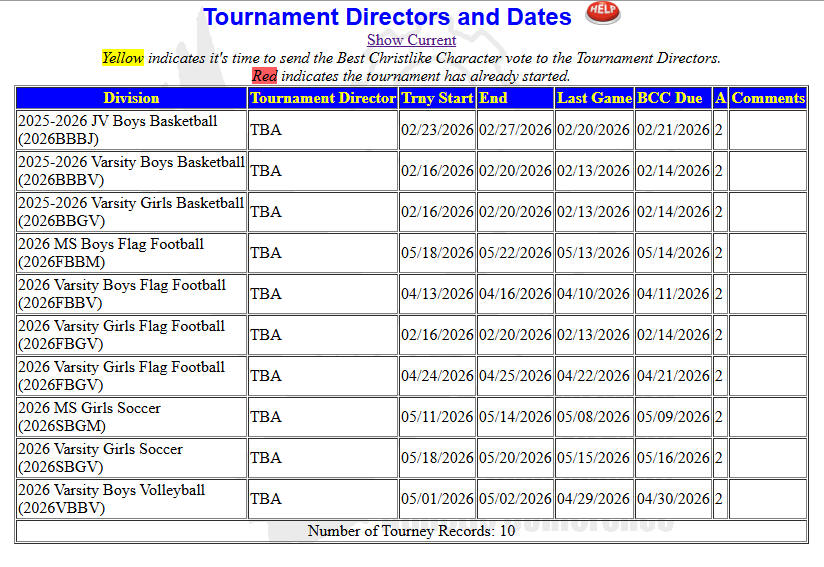Select 2025-2026 Varsity Boys Basketball division cell

click(131, 171)
